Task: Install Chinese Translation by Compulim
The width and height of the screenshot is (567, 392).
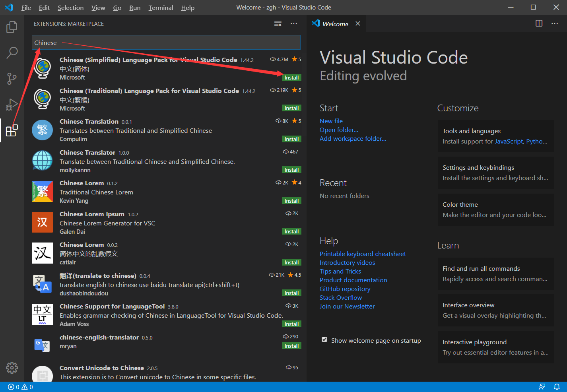Action: (291, 139)
